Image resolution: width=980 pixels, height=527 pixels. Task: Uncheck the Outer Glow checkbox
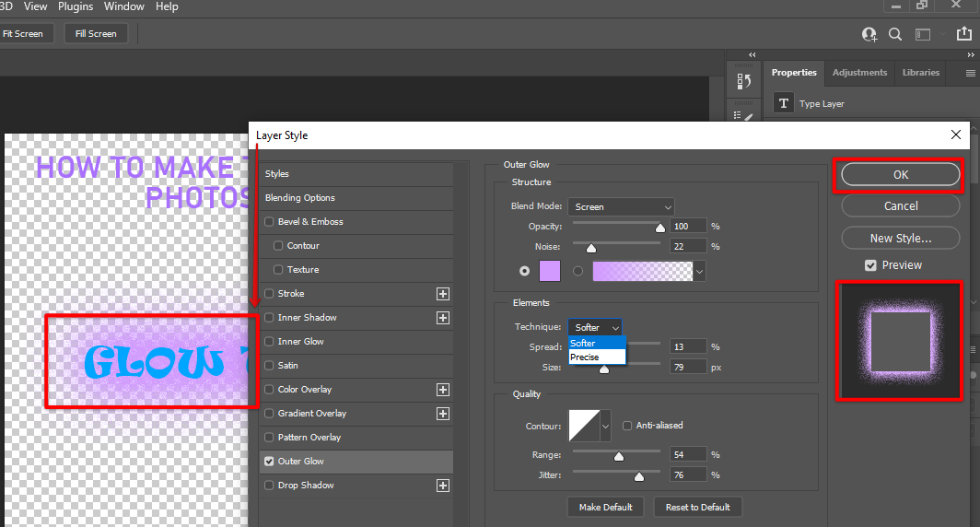pyautogui.click(x=269, y=462)
